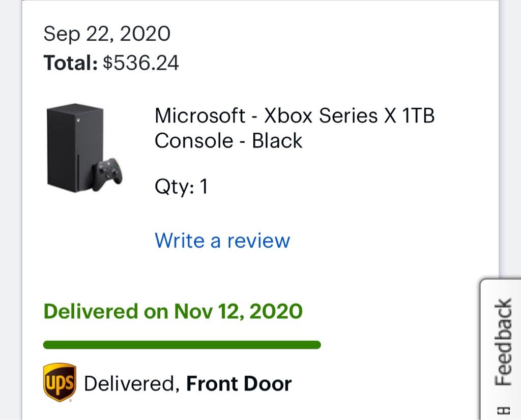
Task: Click the bold Front Door delivery location
Action: [x=239, y=384]
